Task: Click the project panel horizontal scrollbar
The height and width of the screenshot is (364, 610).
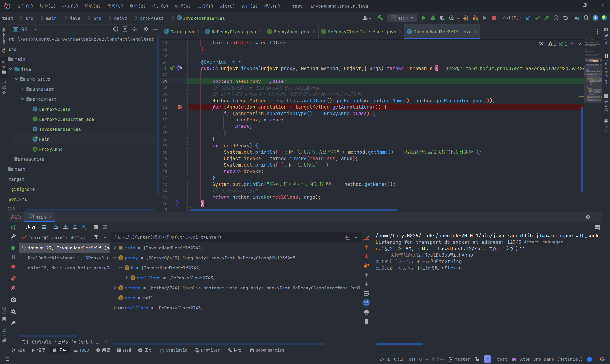Action: [90, 210]
